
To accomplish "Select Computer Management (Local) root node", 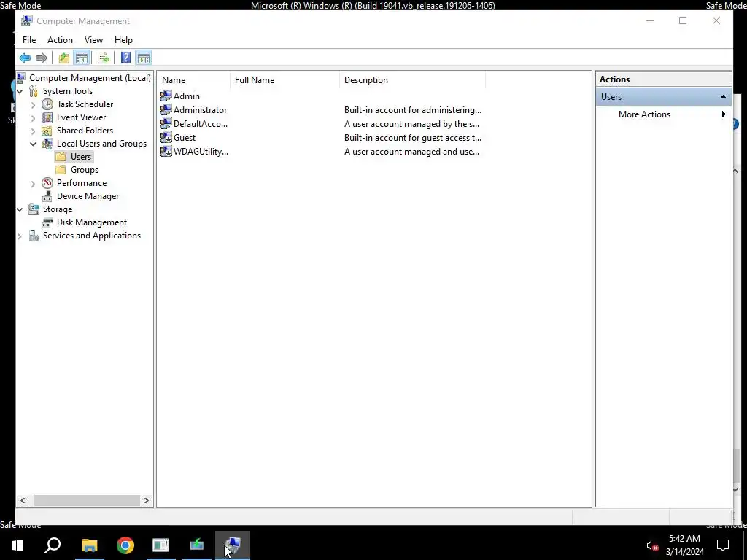I will (90, 77).
